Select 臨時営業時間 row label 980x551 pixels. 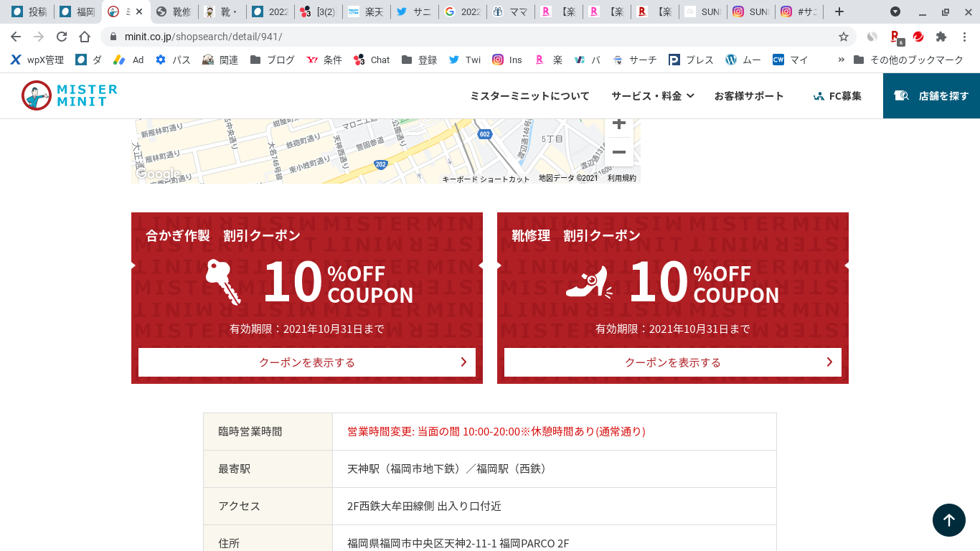[250, 432]
